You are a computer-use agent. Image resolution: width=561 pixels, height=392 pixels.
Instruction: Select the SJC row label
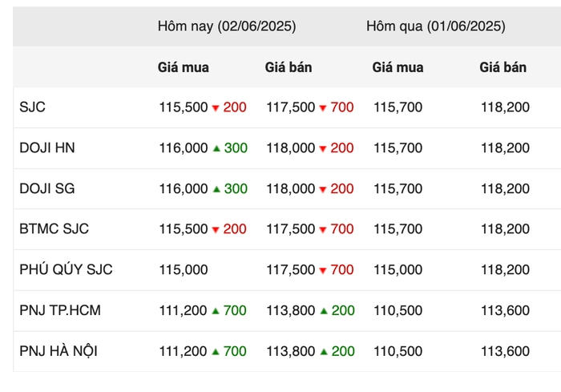pyautogui.click(x=32, y=107)
